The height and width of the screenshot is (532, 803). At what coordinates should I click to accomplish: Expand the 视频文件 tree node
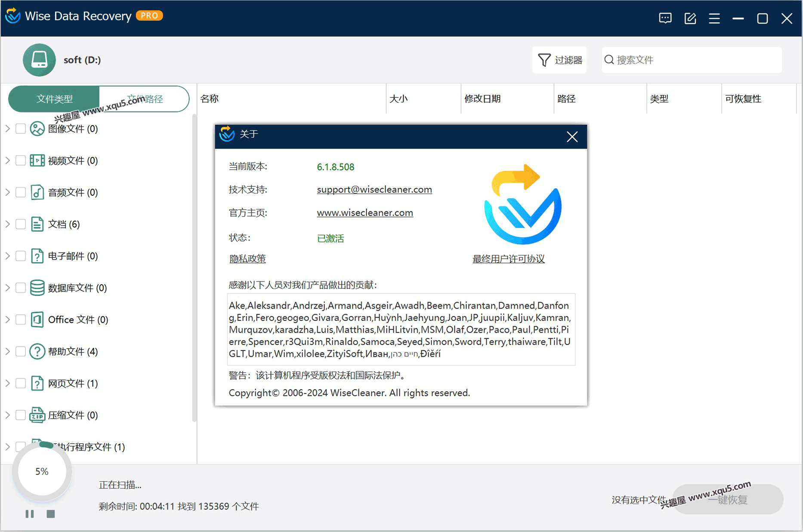click(x=7, y=161)
